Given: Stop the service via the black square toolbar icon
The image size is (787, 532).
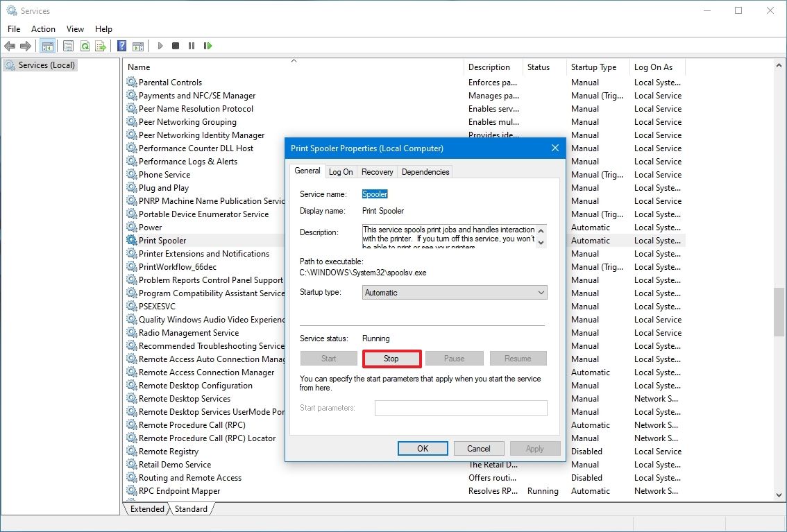Looking at the screenshot, I should [x=176, y=46].
